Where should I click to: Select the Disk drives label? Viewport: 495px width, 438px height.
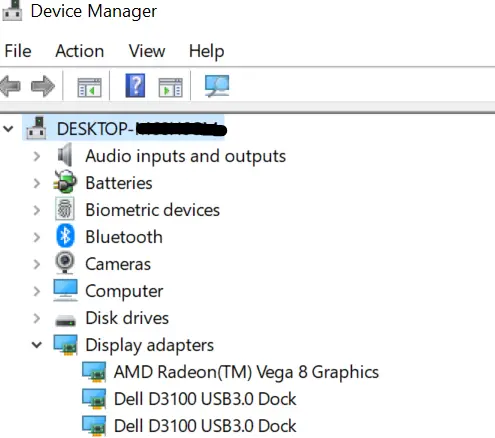point(127,318)
